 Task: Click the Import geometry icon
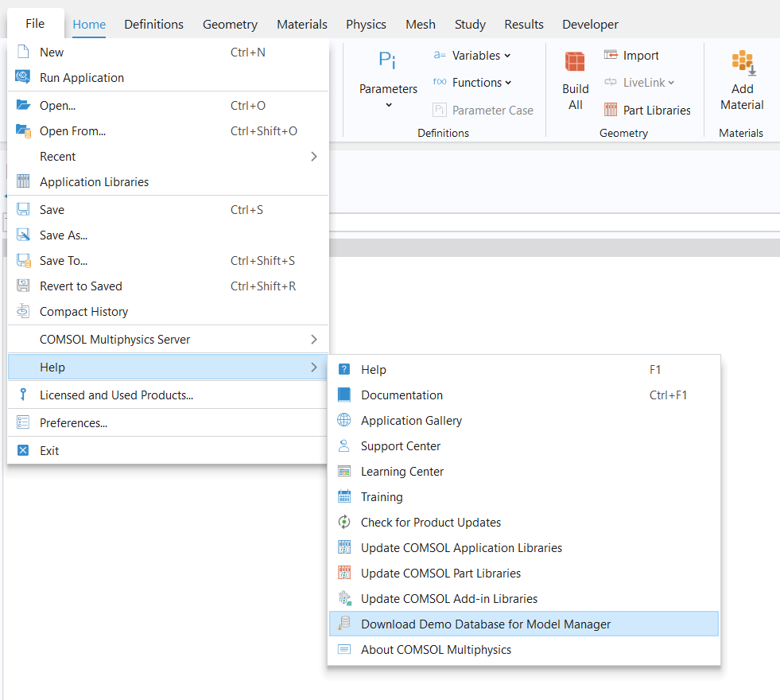611,55
